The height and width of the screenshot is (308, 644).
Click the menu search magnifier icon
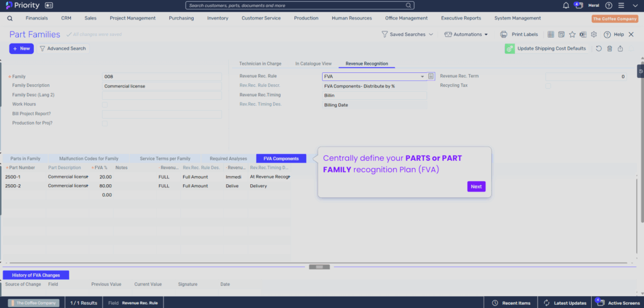[10, 18]
